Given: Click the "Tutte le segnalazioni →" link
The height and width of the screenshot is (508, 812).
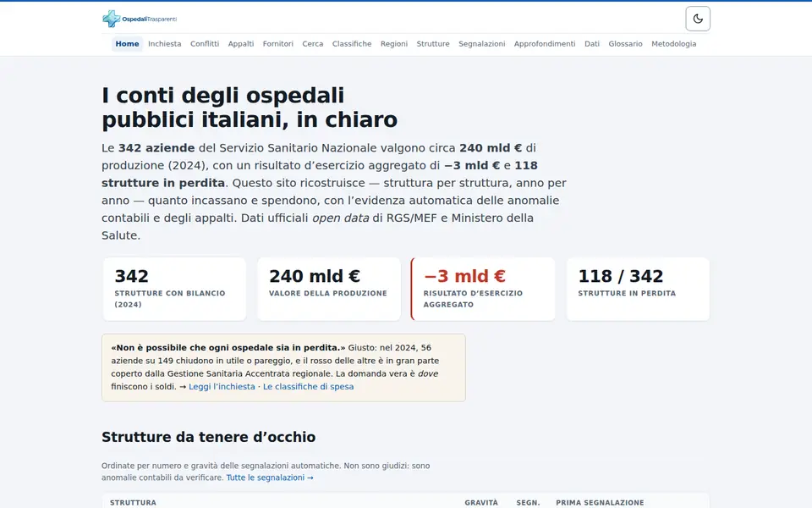Looking at the screenshot, I should pos(270,478).
